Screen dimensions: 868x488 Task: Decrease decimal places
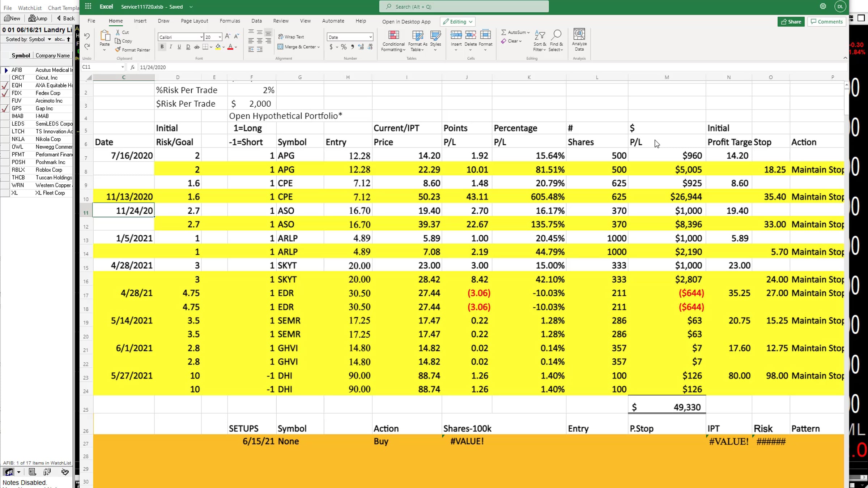370,47
